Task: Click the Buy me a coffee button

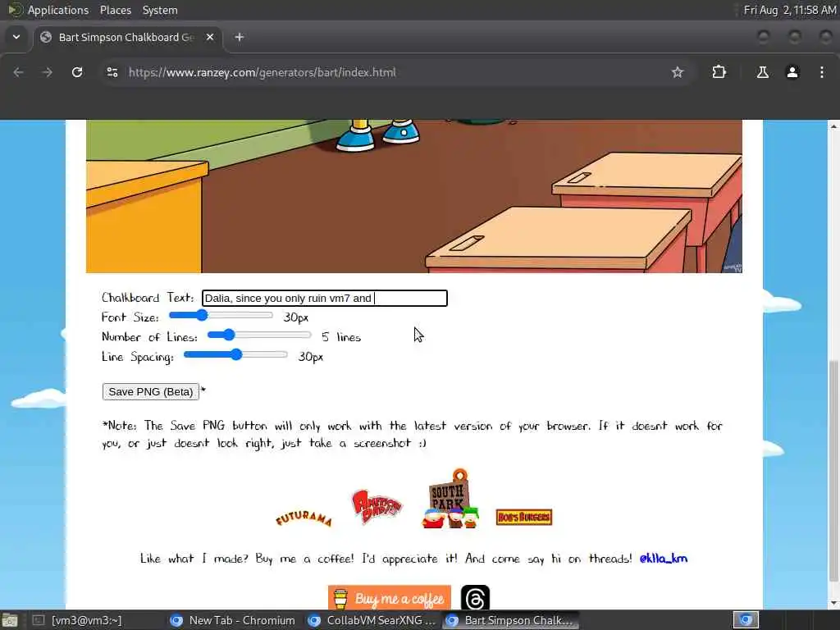Action: [390, 598]
